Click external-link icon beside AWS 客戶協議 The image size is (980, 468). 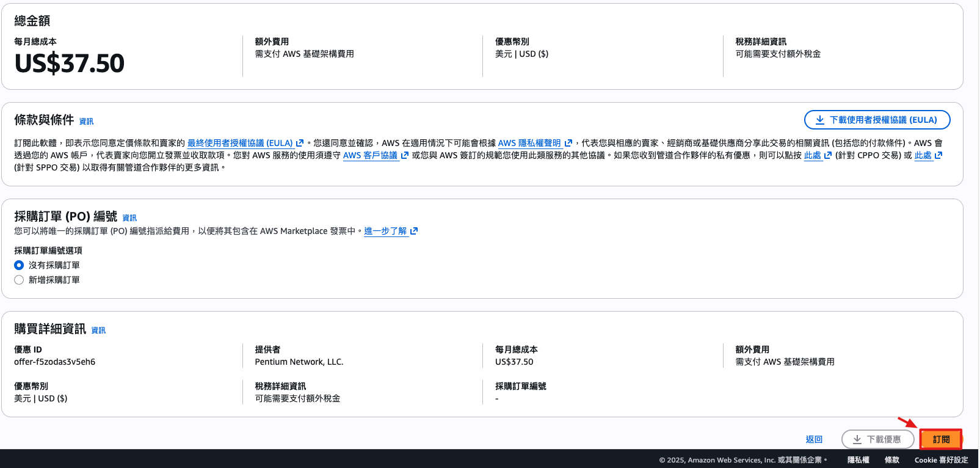click(x=405, y=155)
